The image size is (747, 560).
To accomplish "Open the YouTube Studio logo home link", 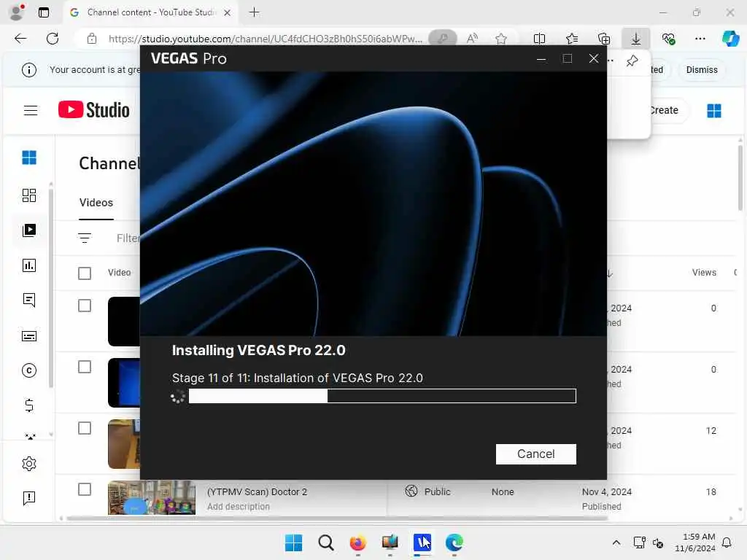I will tap(94, 110).
